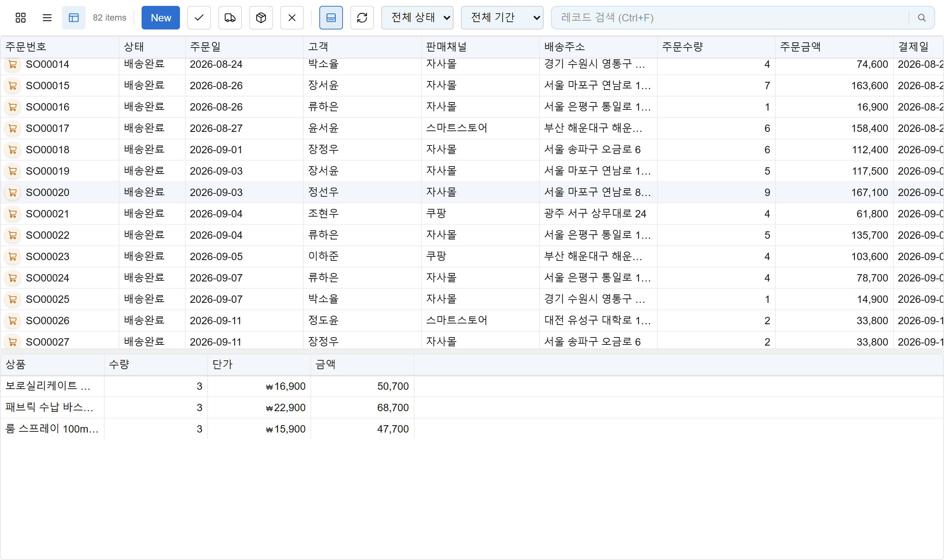
Task: Click customer 윤서윤 in SO000017 row
Action: 323,128
